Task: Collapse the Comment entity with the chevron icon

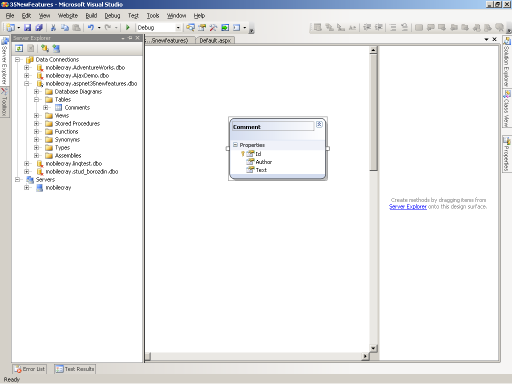Action: (319, 124)
